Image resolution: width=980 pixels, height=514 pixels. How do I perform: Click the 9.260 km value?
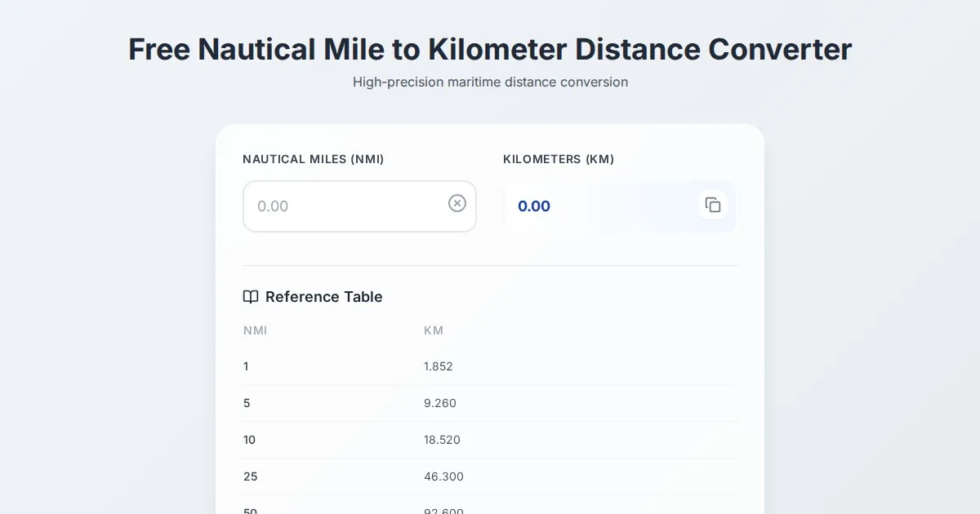[x=440, y=403]
